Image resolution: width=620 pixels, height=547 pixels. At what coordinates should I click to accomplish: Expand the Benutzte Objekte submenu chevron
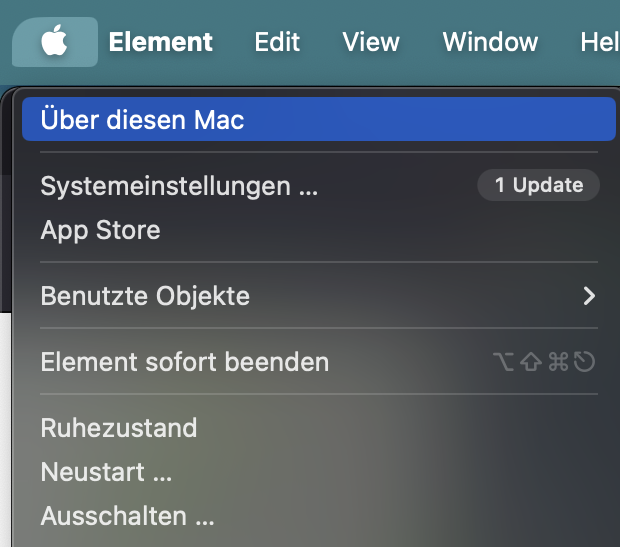point(589,296)
